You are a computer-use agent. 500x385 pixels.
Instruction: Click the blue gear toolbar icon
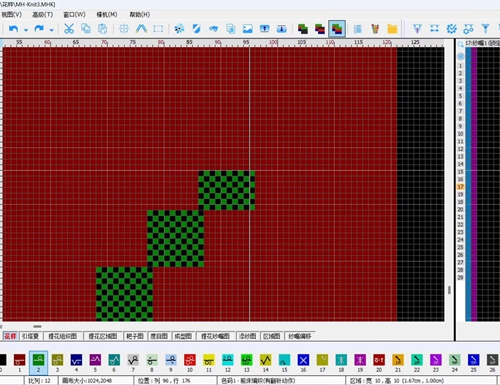tap(451, 29)
